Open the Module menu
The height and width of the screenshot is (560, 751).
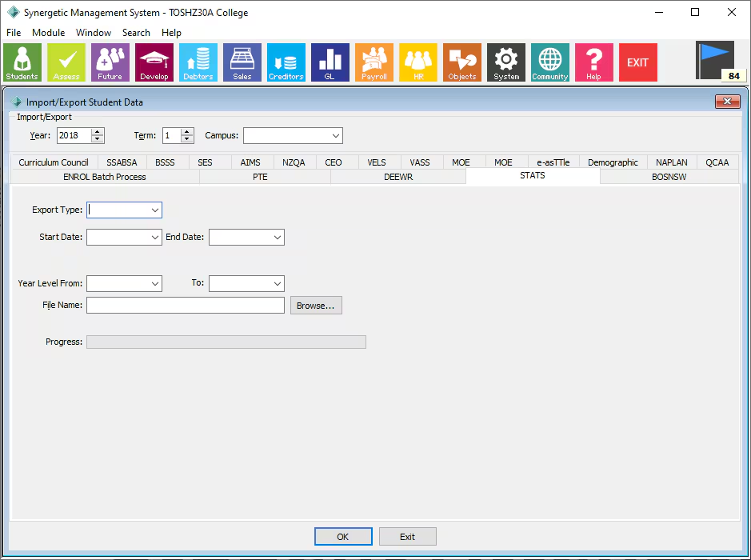click(48, 33)
